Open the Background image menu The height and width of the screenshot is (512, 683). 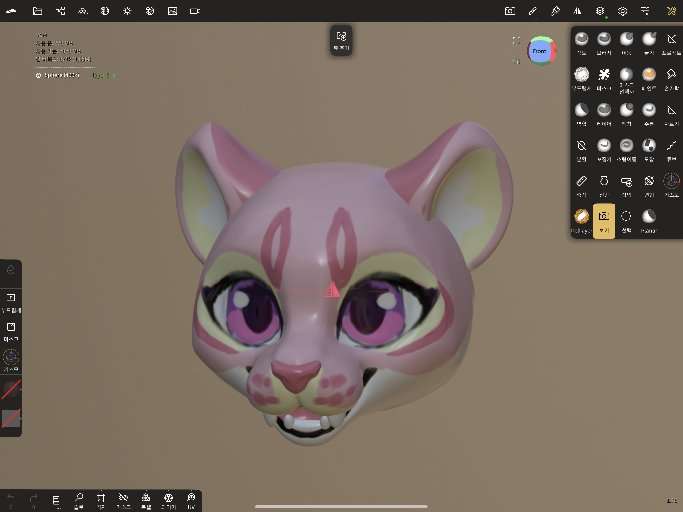172,11
